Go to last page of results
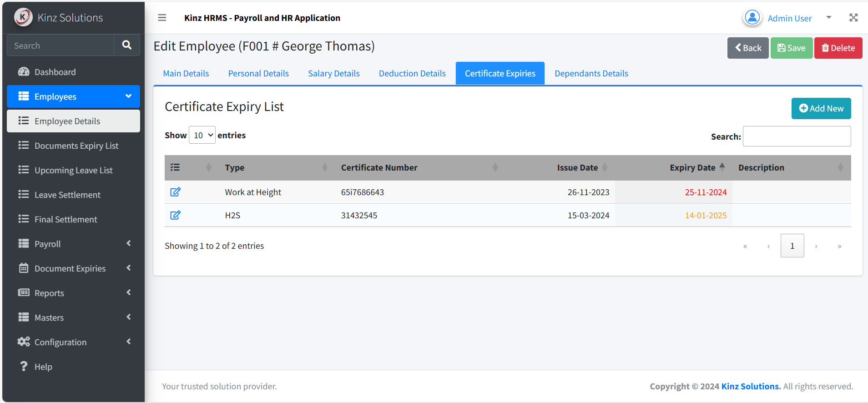 tap(840, 246)
